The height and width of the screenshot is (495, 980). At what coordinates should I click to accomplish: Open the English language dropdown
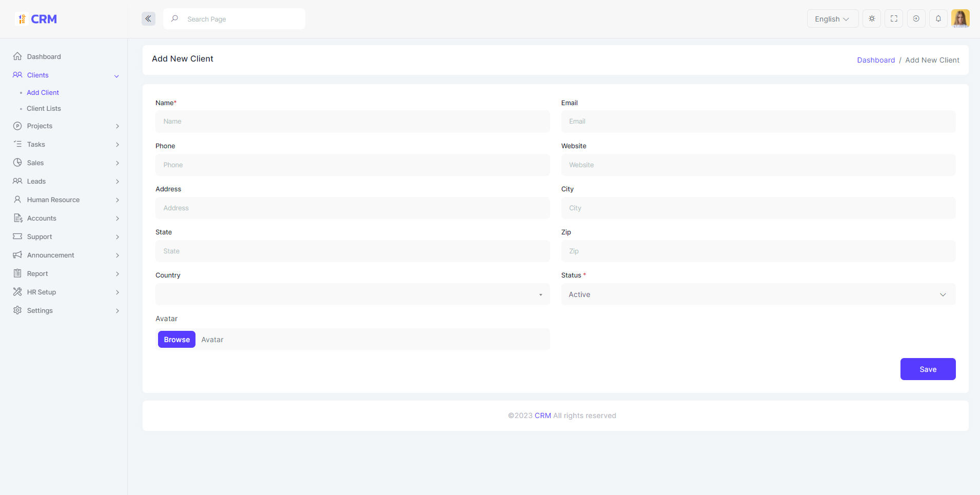coord(832,19)
